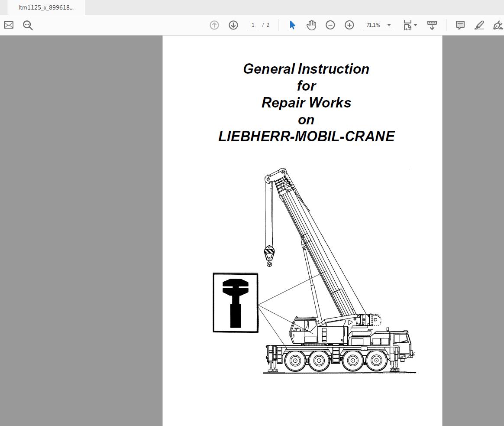Image resolution: width=504 pixels, height=426 pixels.
Task: Open the zoom level dropdown
Action: 389,25
